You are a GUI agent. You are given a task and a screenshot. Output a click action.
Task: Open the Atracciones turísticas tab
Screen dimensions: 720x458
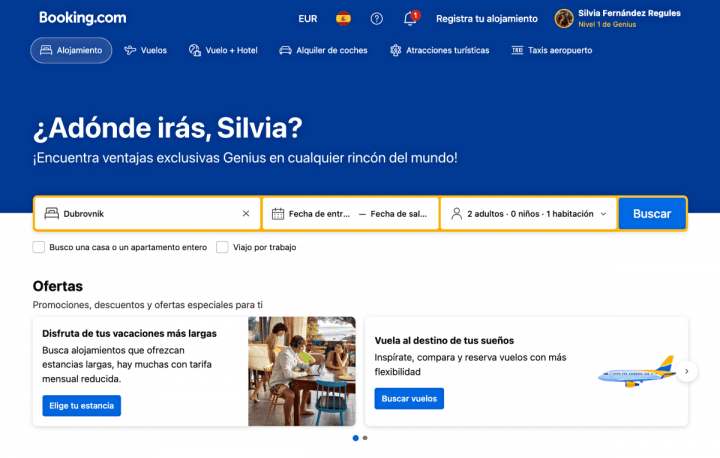coord(439,51)
